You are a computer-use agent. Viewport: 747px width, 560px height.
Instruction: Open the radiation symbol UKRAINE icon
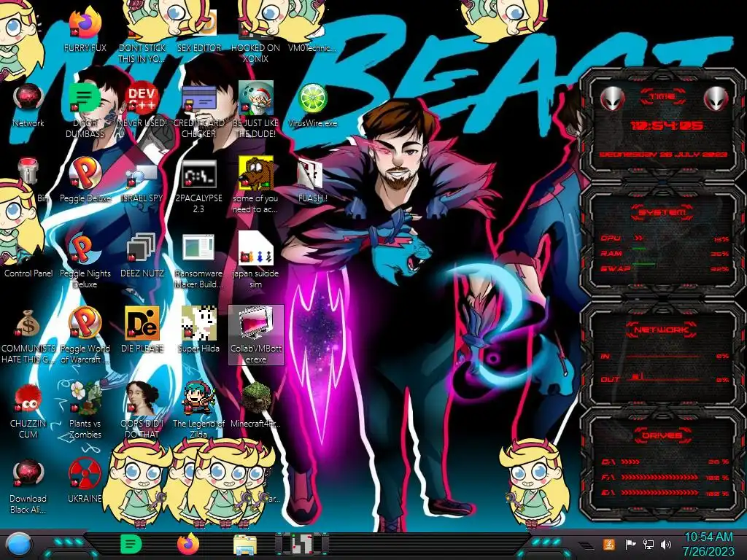pos(85,473)
